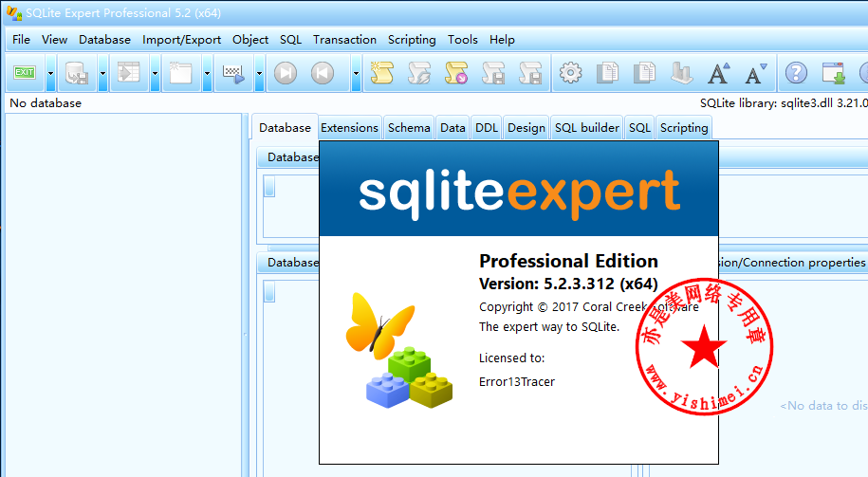Click the table import arrow toolbar icon
The height and width of the screenshot is (477, 868).
pyautogui.click(x=128, y=72)
